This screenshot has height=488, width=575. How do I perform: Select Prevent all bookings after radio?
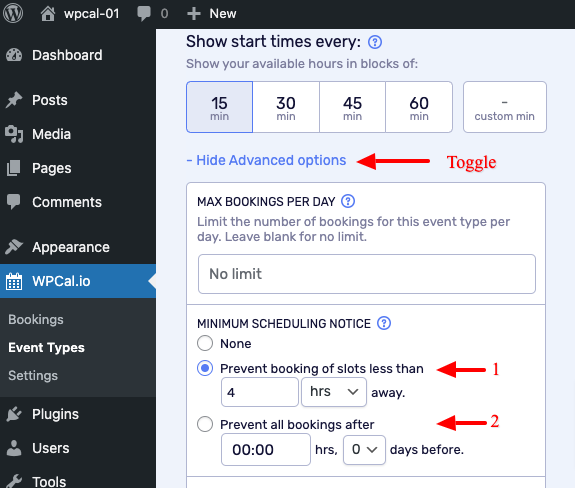[x=205, y=424]
